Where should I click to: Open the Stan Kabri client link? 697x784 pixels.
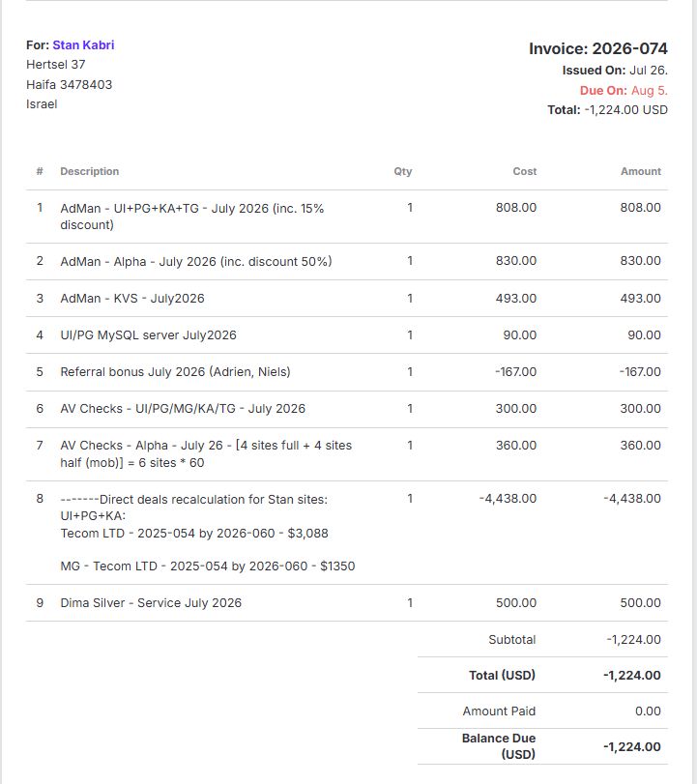coord(83,45)
